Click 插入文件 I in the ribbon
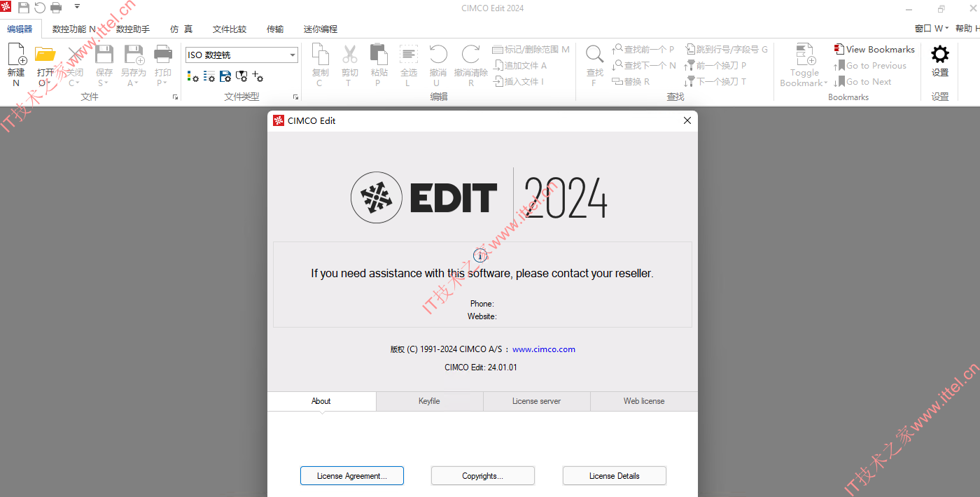The width and height of the screenshot is (980, 497). pyautogui.click(x=519, y=82)
